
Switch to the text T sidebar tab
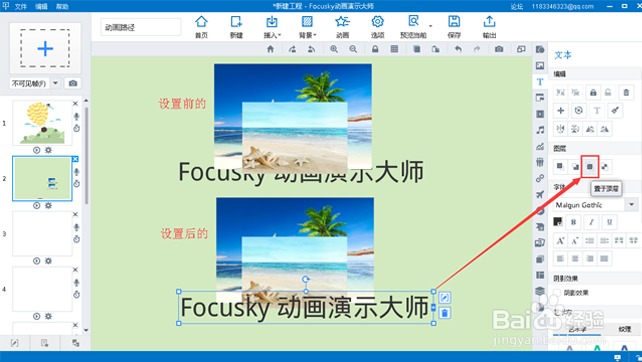point(540,82)
